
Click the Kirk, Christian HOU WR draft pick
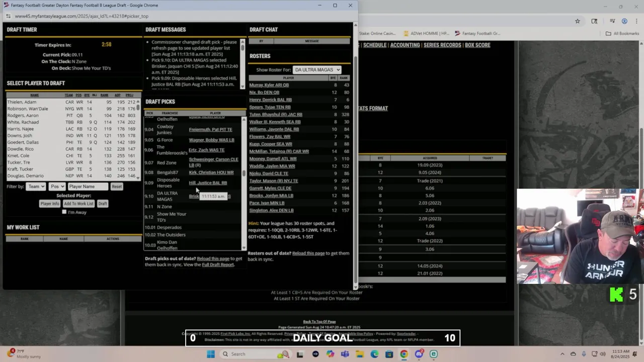click(x=211, y=172)
